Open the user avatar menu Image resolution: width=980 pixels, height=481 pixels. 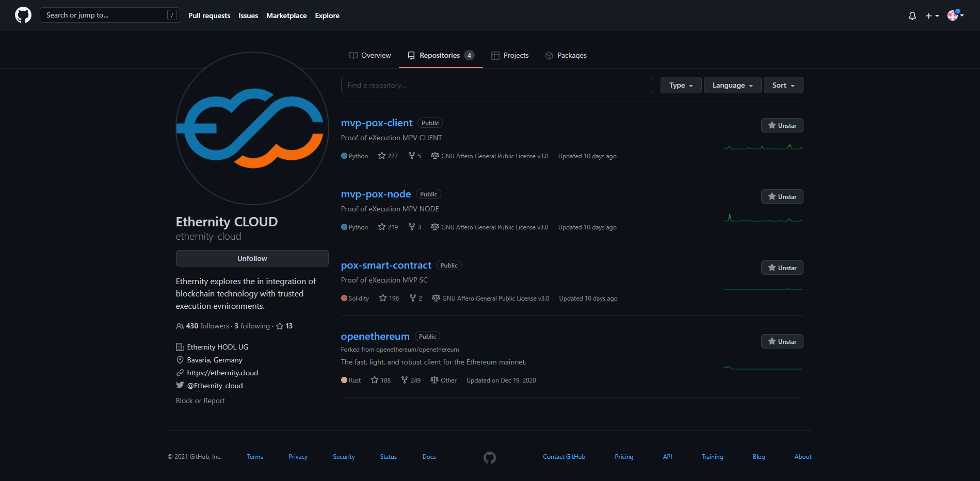click(956, 15)
